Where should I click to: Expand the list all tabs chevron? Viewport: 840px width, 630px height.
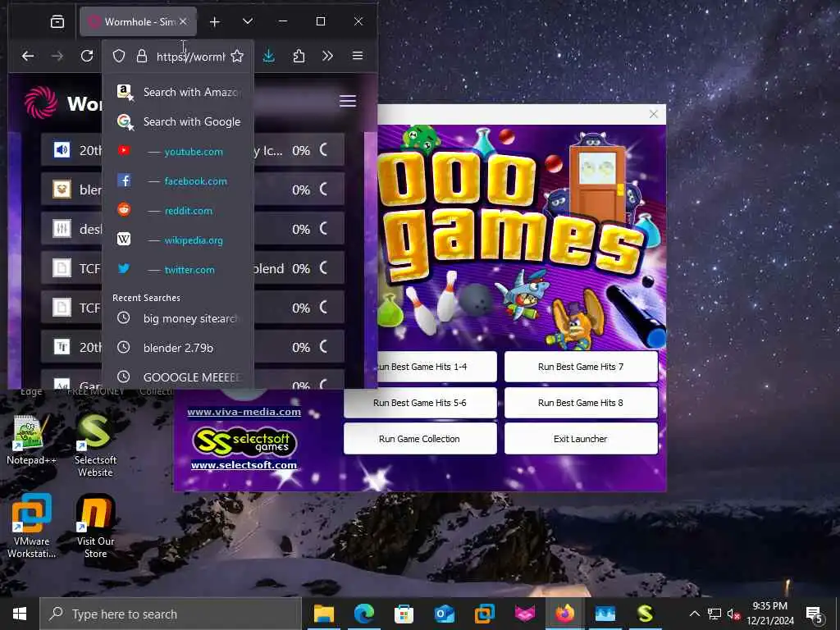[248, 21]
